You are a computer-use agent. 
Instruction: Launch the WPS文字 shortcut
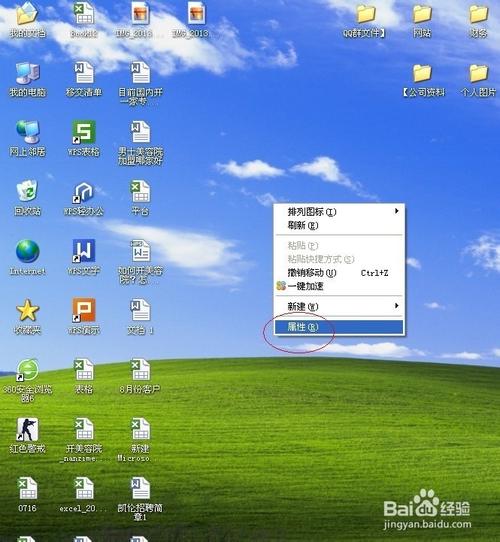click(84, 251)
